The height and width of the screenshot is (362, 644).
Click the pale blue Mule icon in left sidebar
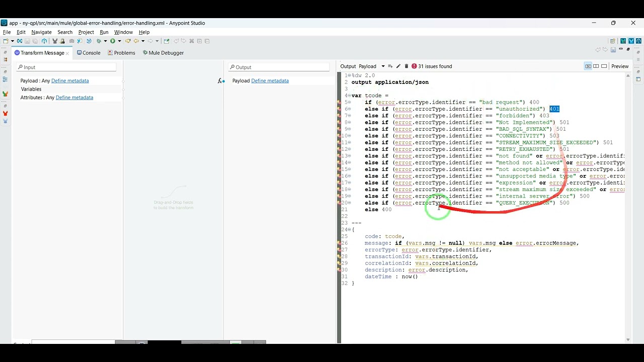[5, 121]
